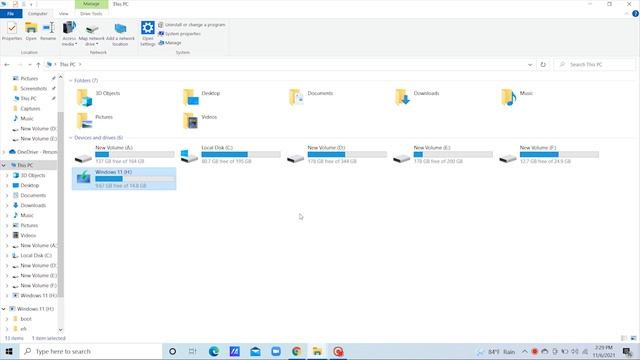Viewport: 640px width, 360px height.
Task: Open Map network drive option
Action: (x=91, y=33)
